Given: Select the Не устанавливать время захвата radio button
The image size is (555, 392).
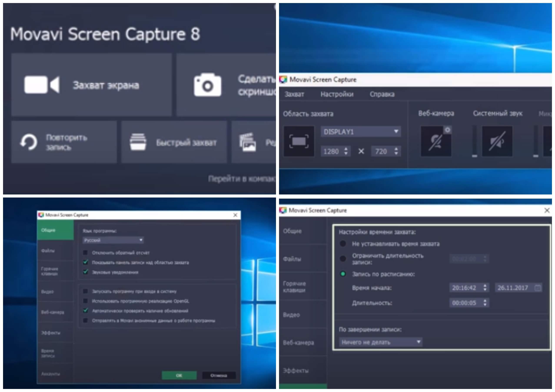Looking at the screenshot, I should point(343,244).
